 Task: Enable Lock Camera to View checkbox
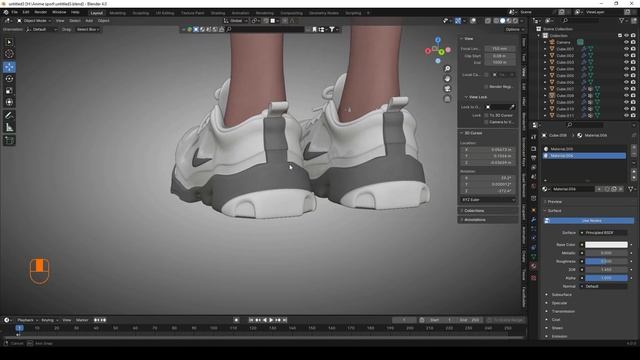[x=486, y=122]
